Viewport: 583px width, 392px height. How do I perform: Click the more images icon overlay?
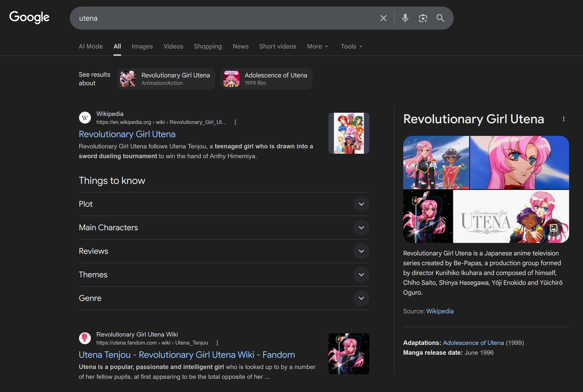[x=553, y=228]
